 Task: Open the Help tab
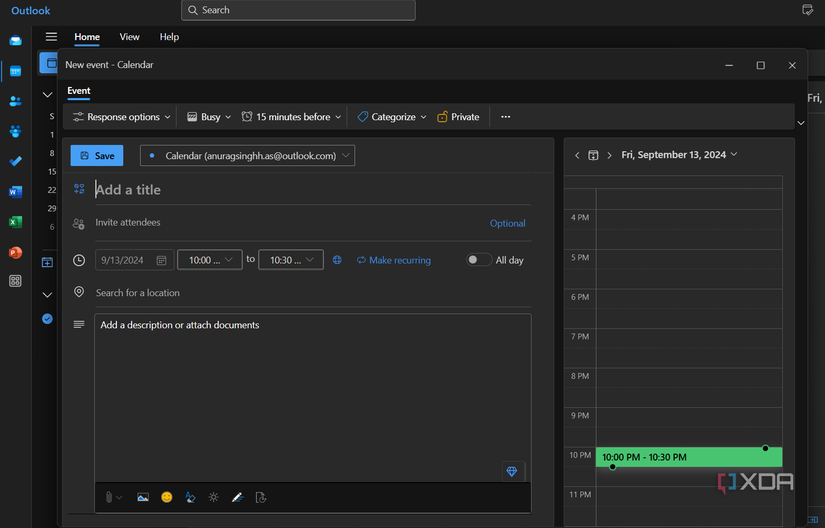169,37
